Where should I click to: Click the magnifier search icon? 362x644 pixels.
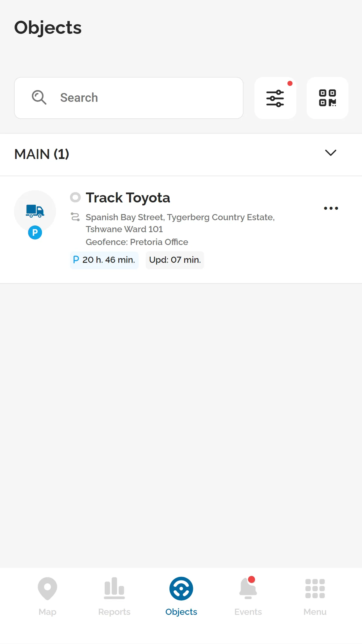39,97
